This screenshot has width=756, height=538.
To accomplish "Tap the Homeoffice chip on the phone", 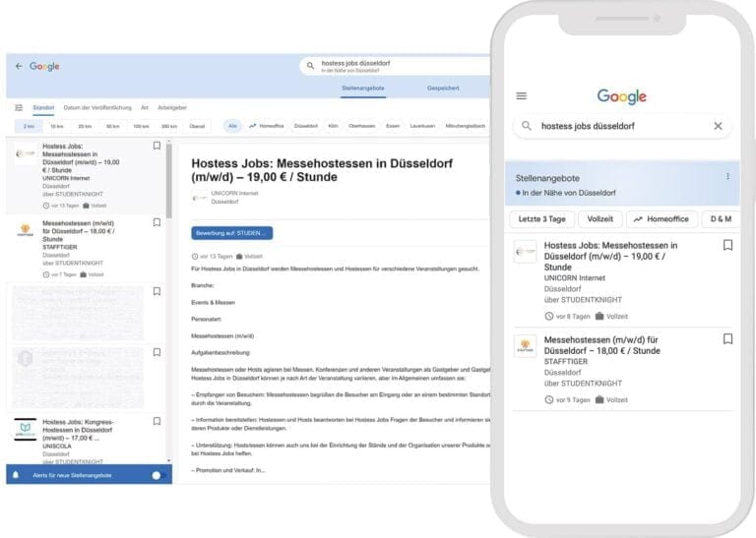I will (x=661, y=218).
